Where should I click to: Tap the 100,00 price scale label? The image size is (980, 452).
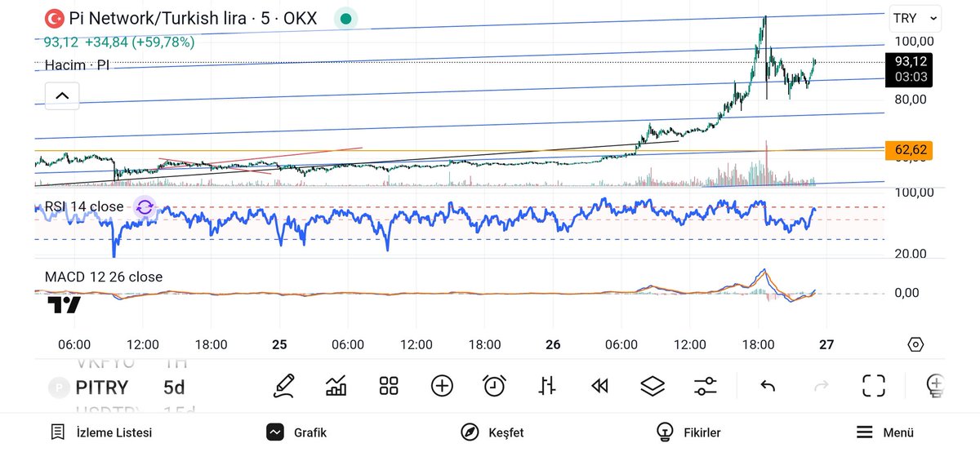tap(915, 41)
